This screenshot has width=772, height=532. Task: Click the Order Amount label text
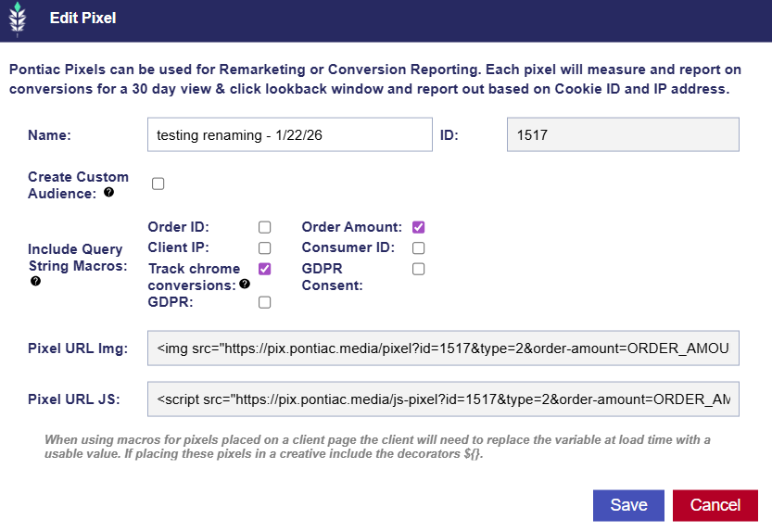[x=352, y=227]
